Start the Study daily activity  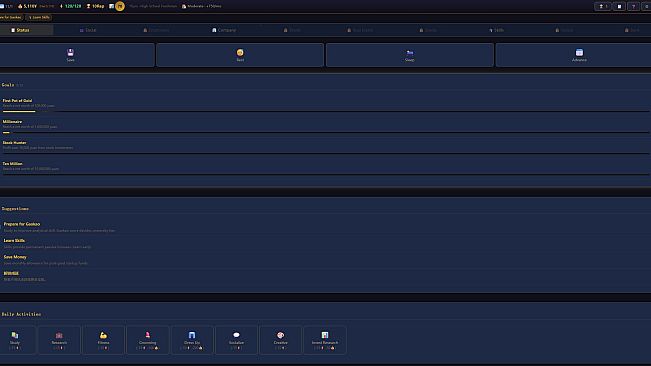point(15,340)
